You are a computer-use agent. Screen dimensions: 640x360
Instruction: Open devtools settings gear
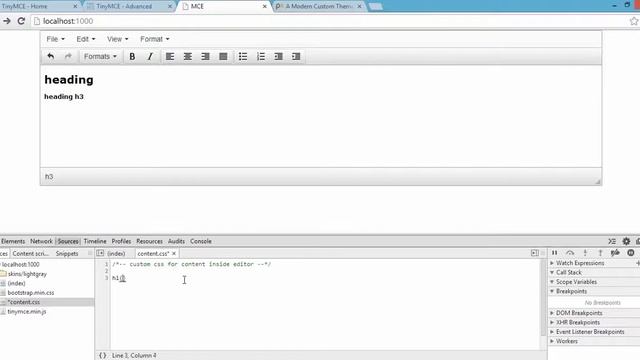pyautogui.click(x=626, y=241)
